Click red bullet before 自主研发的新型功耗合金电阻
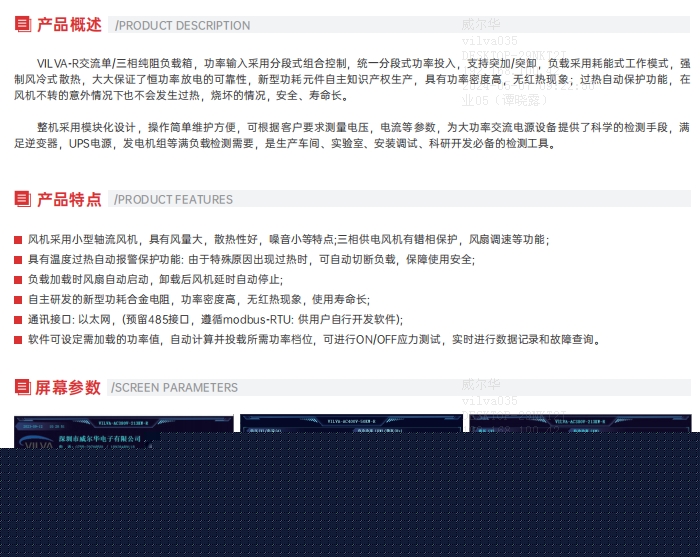The image size is (700, 557). (18, 300)
